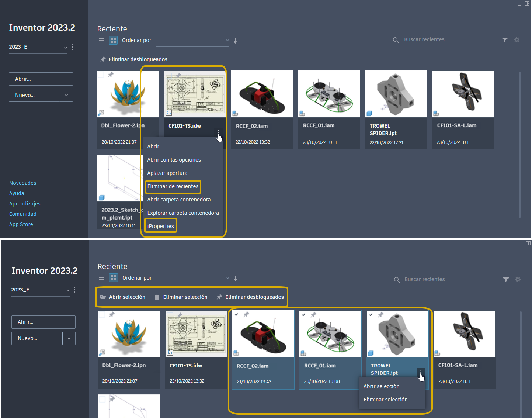Open the Aprendizajes link
The height and width of the screenshot is (418, 532).
[25, 204]
